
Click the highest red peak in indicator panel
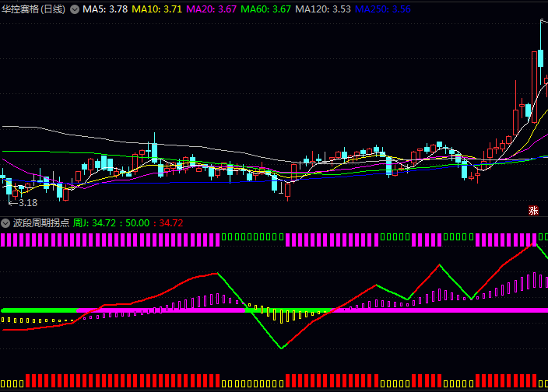(534, 243)
